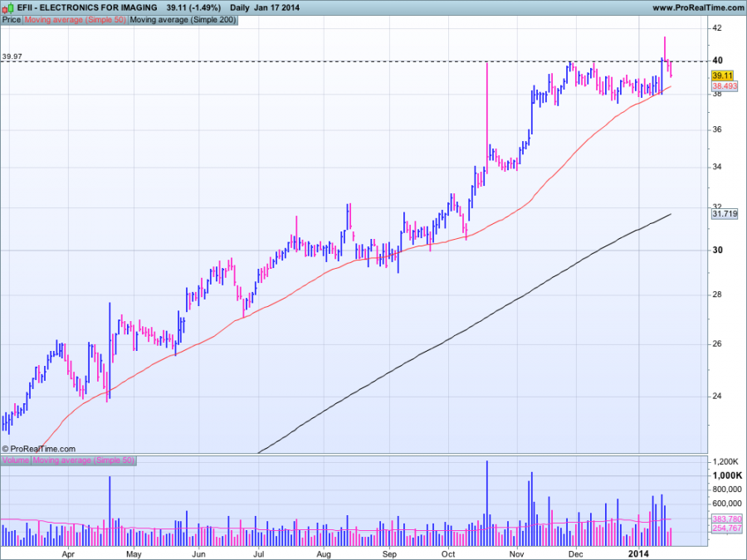
Task: Click the Jul label on time axis
Action: [x=259, y=554]
